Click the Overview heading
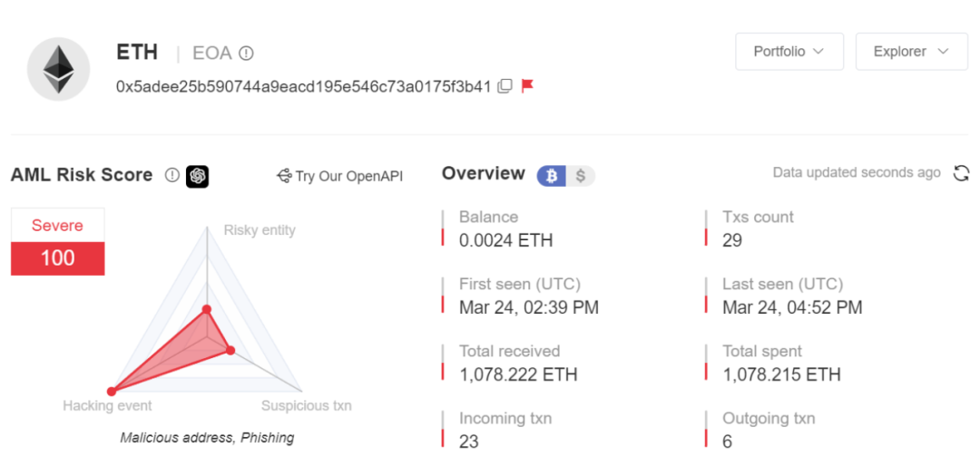 pyautogui.click(x=483, y=173)
